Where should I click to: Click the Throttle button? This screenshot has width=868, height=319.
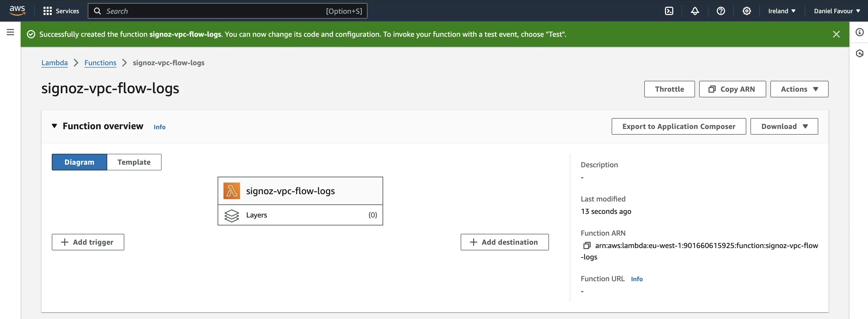click(x=669, y=89)
